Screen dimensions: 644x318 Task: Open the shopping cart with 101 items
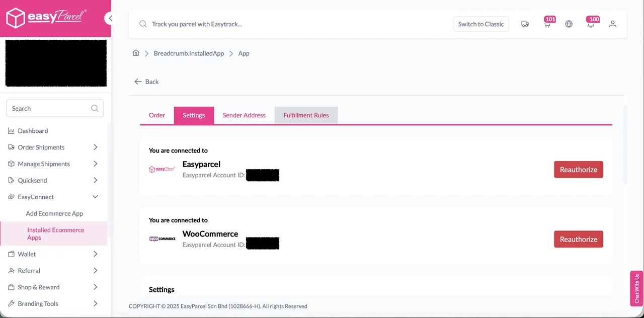pos(547,24)
